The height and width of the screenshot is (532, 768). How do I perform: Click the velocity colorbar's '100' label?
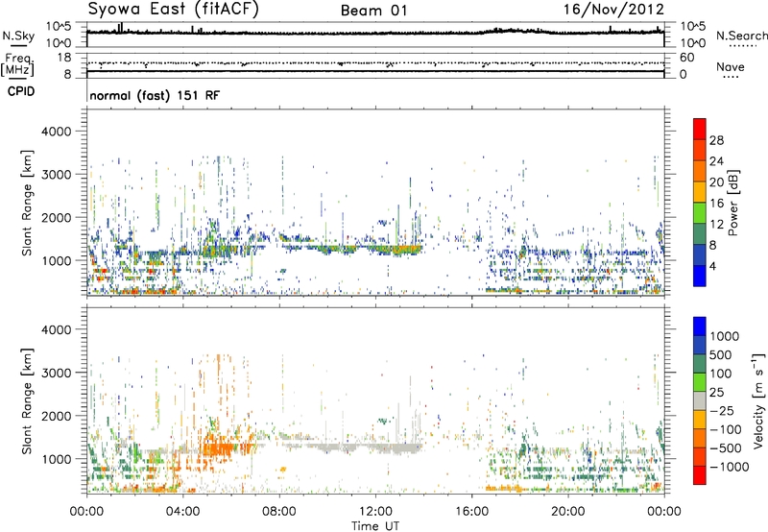click(723, 374)
